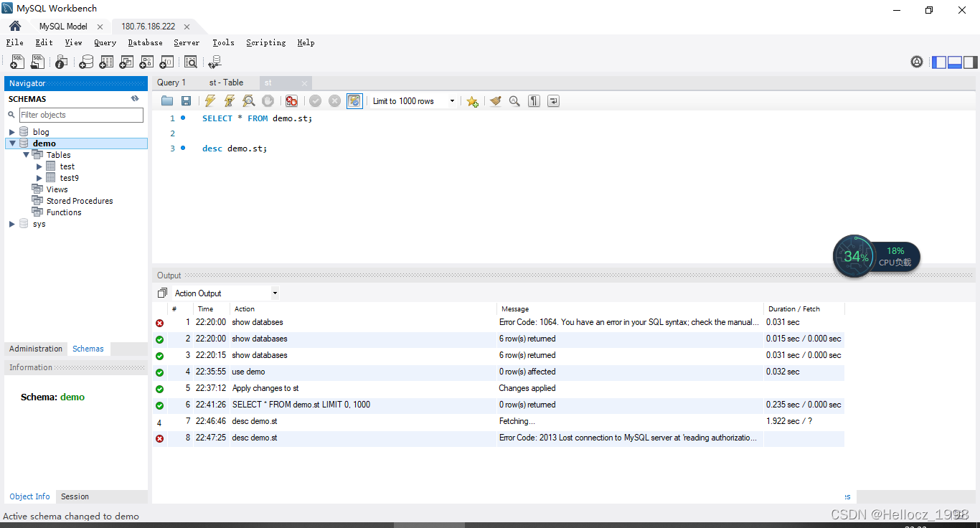Focus the Filter objects search field
Image resolution: width=980 pixels, height=528 pixels.
[x=81, y=115]
